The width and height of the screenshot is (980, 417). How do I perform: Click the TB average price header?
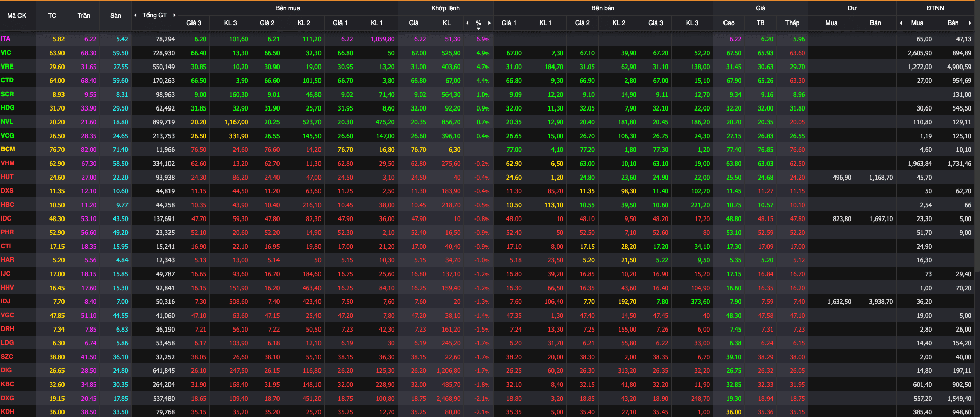(761, 23)
